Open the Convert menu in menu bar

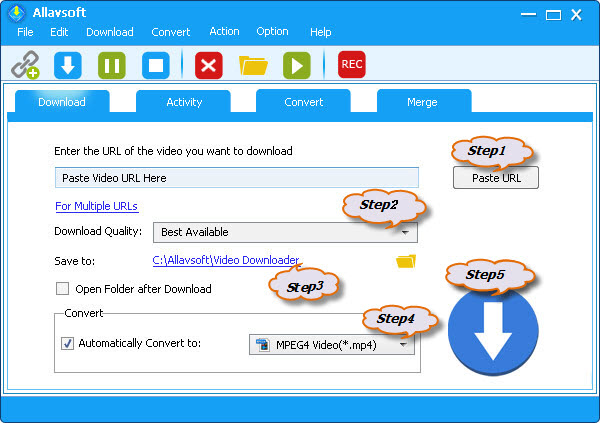pos(171,32)
